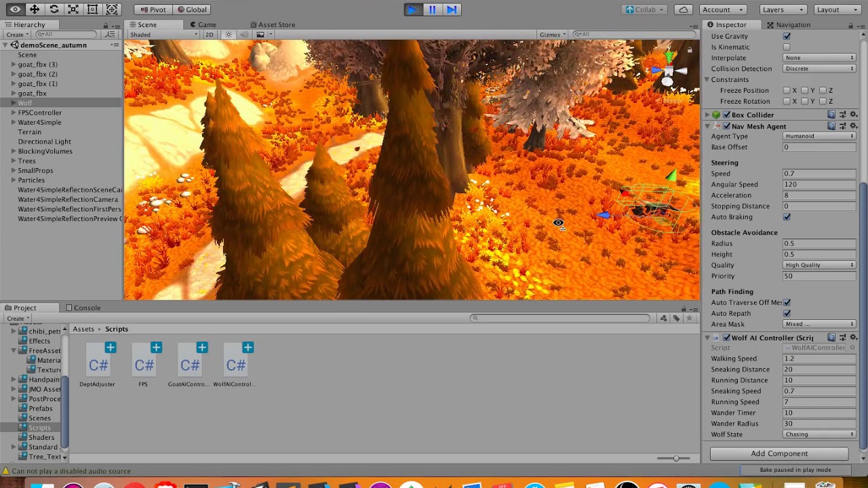Viewport: 868px width, 488px height.
Task: Click the Step frame button
Action: (452, 9)
